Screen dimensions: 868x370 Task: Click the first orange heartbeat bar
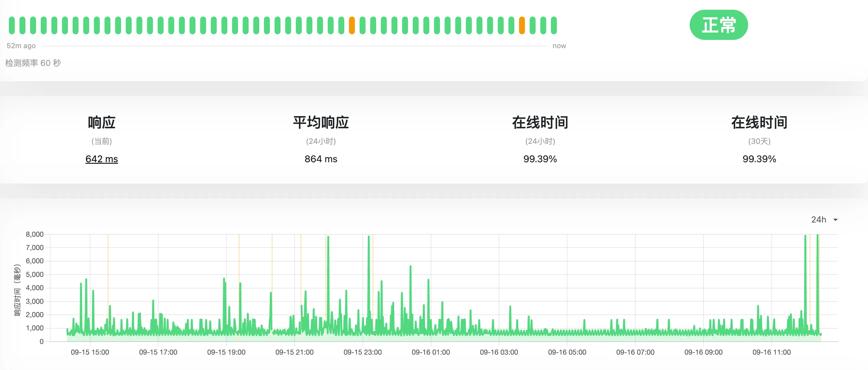(352, 25)
